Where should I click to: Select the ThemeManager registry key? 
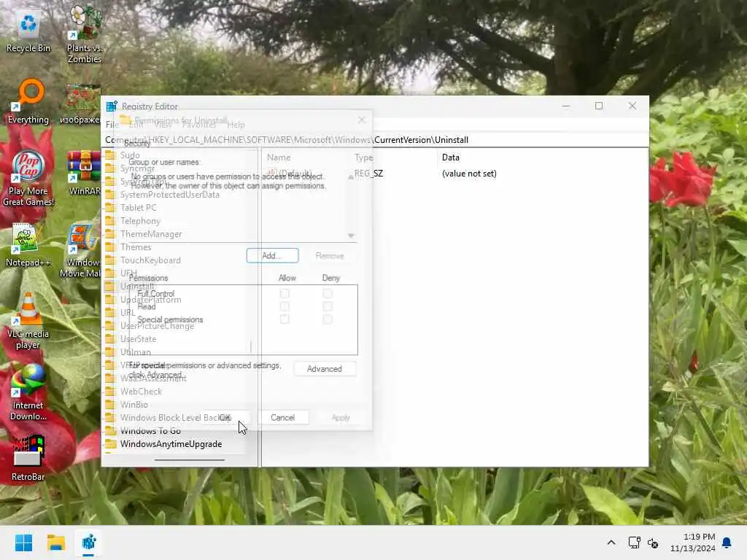[x=151, y=234]
